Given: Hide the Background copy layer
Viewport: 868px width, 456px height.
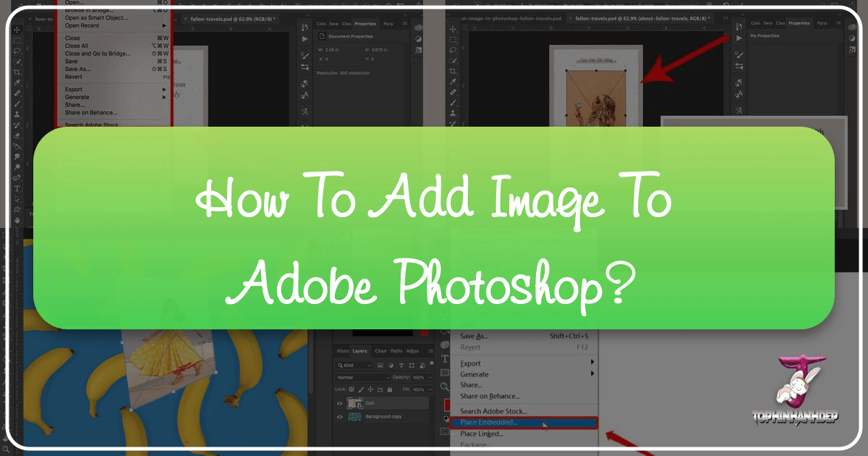Looking at the screenshot, I should pyautogui.click(x=339, y=416).
